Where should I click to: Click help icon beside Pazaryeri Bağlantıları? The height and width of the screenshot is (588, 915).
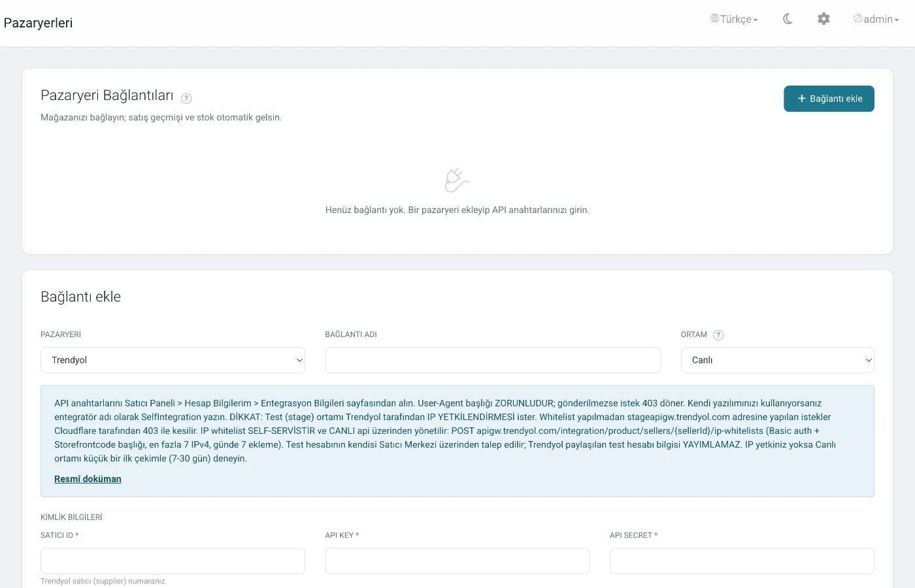(x=186, y=99)
